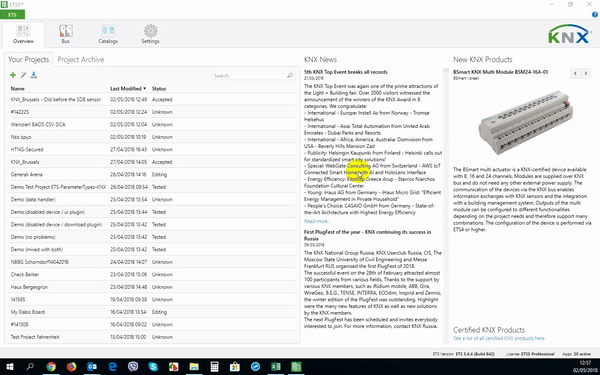Click the green ETS menu button

pos(12,15)
